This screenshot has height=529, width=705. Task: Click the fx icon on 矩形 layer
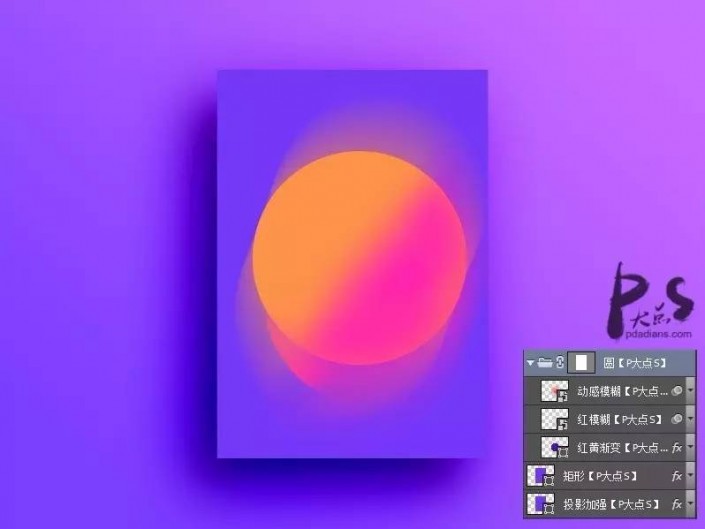pyautogui.click(x=677, y=476)
